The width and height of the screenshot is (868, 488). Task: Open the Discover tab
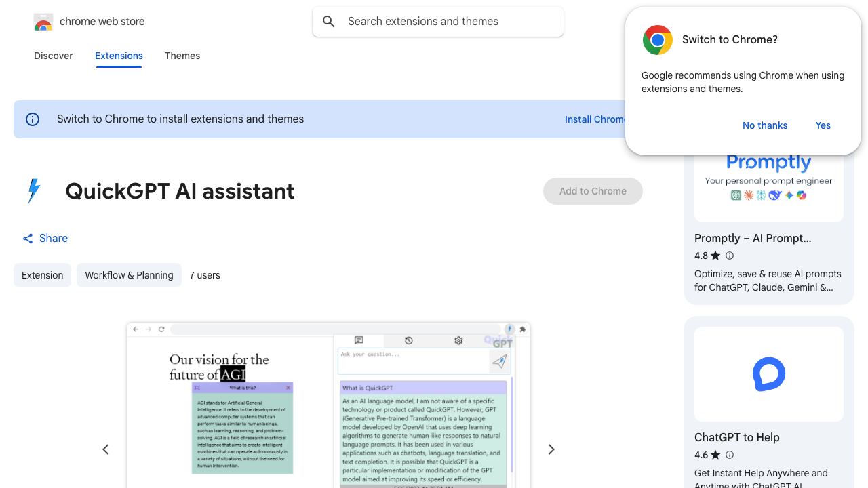(54, 56)
